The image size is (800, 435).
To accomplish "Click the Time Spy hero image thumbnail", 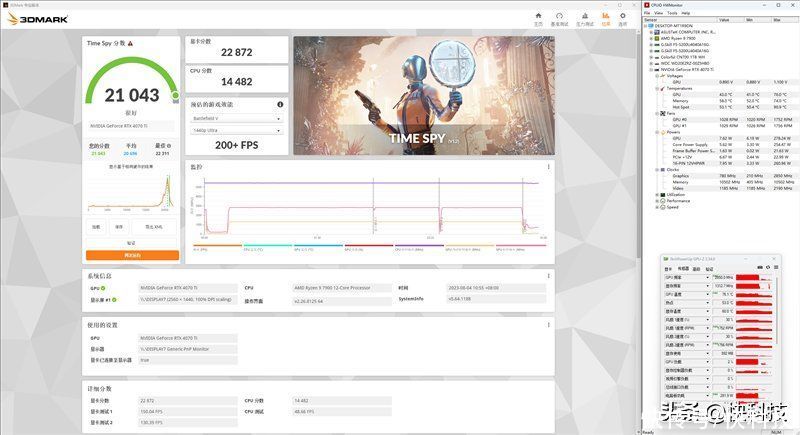I will coord(424,95).
